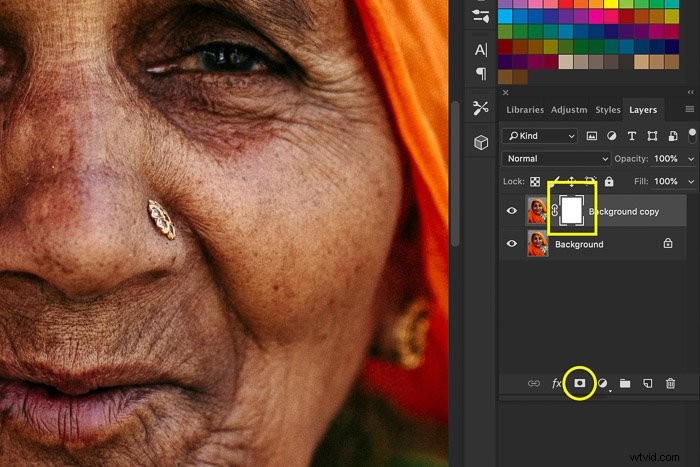This screenshot has height=467, width=700.
Task: Switch to the Libraries tab
Action: point(525,110)
